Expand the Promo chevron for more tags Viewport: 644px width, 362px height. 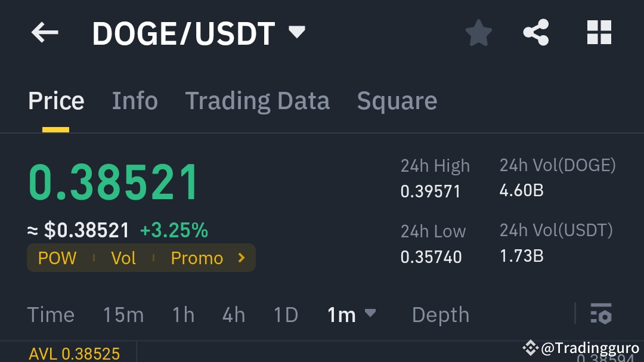[x=241, y=258]
